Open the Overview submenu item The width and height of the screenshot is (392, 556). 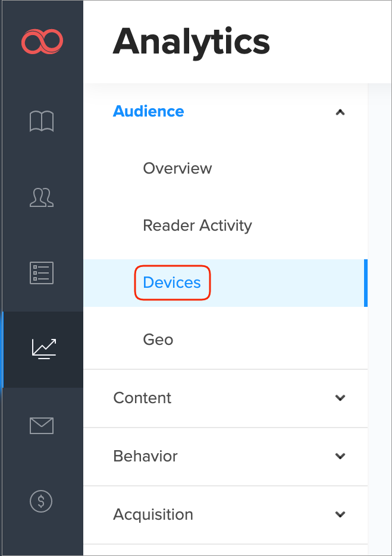coord(177,168)
